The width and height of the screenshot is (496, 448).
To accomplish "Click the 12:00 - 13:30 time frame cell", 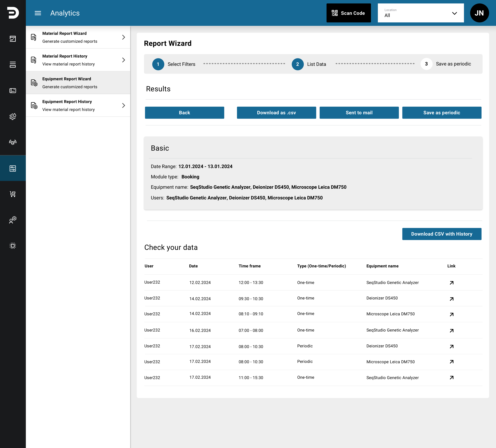I will pyautogui.click(x=251, y=282).
